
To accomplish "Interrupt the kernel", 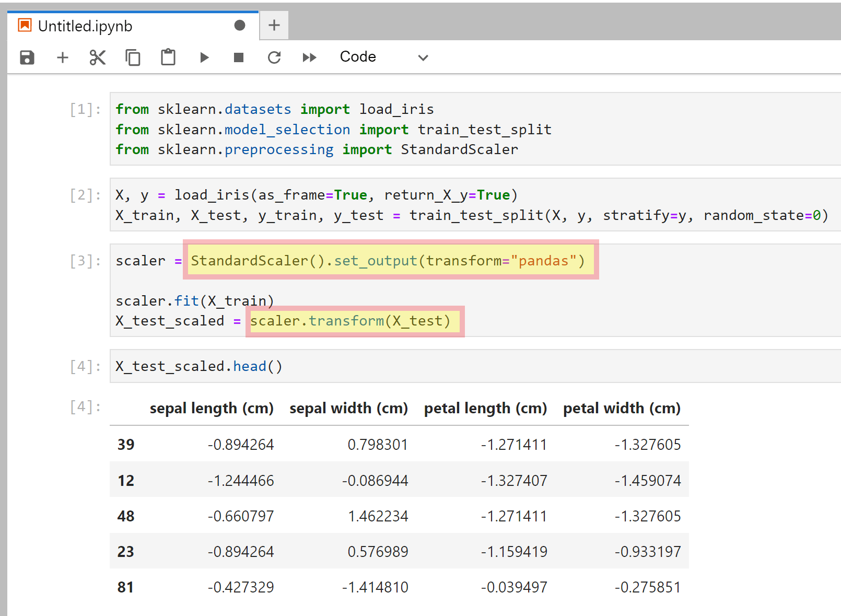I will (x=239, y=57).
